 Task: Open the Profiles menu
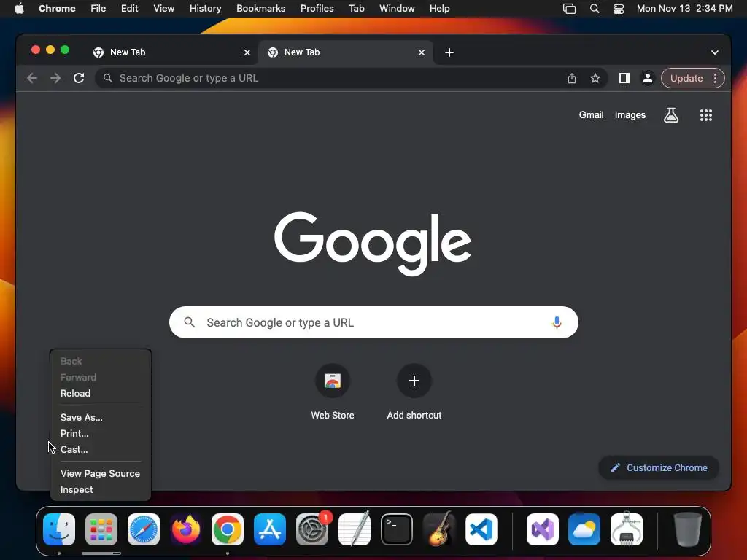click(317, 9)
